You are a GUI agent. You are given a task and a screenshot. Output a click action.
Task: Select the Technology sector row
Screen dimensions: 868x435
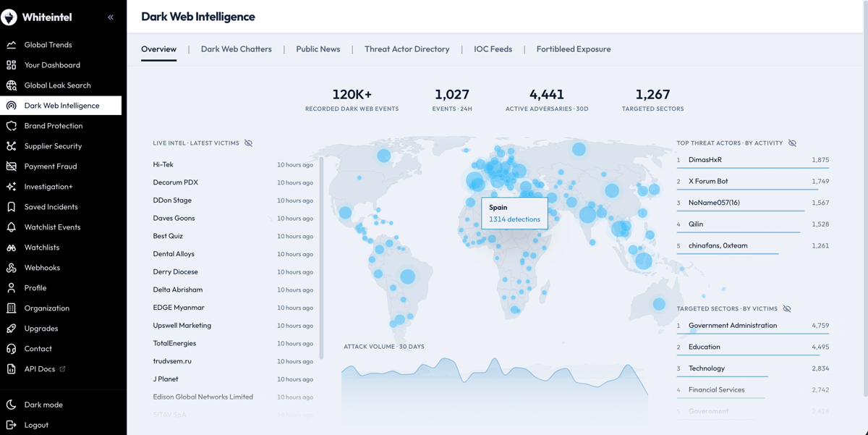click(x=753, y=369)
